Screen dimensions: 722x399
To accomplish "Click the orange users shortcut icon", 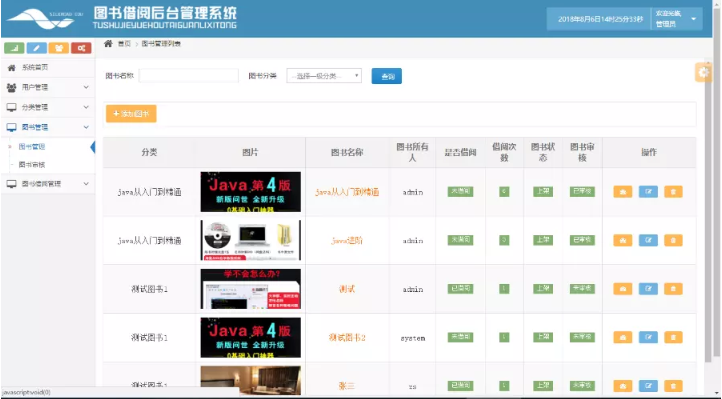I will pos(58,48).
